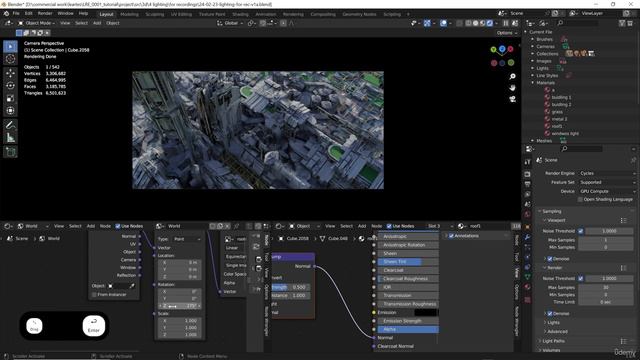Open the Render properties tab icon
640x360 pixels.
pyautogui.click(x=527, y=174)
